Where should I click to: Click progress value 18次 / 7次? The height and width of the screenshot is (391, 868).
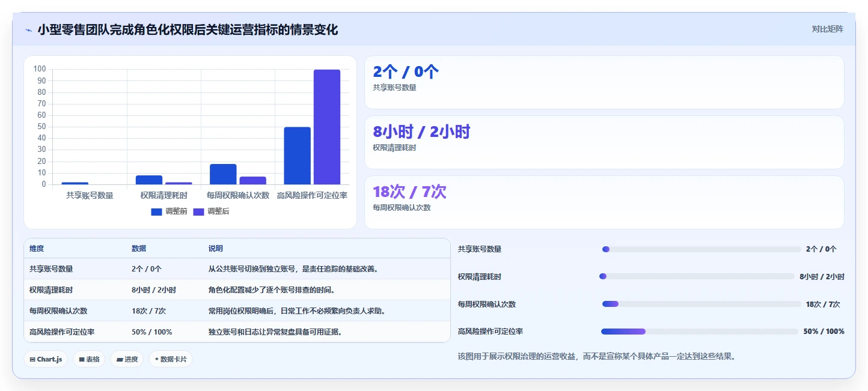click(x=823, y=305)
